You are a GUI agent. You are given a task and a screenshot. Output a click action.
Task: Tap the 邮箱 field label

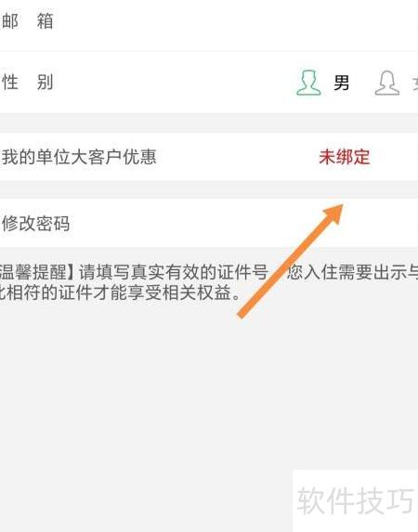pyautogui.click(x=28, y=21)
